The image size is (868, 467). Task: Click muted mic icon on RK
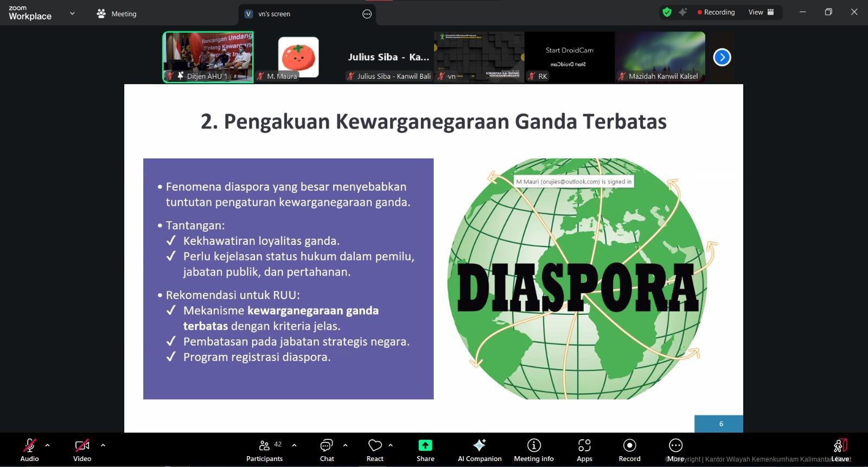[x=532, y=76]
